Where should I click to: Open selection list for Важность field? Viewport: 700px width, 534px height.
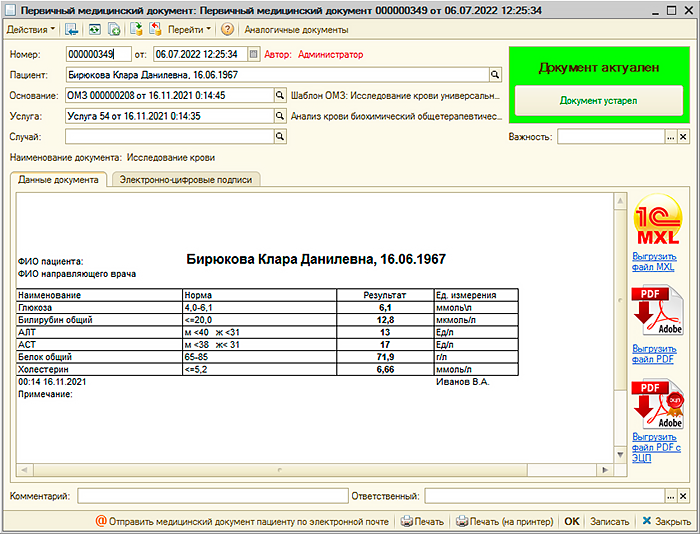point(670,137)
